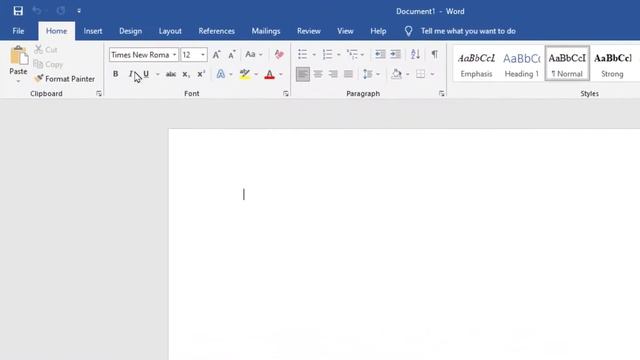Redo the last action
The image size is (640, 360).
coord(61,11)
